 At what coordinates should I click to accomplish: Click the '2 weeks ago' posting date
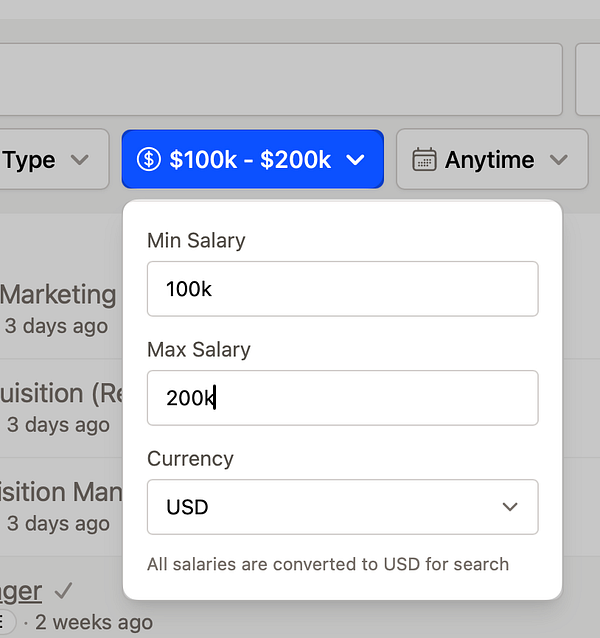(x=94, y=622)
